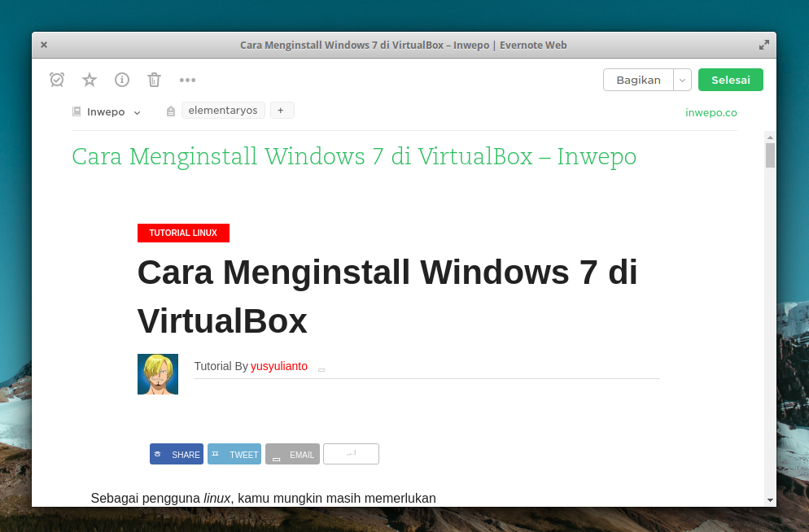809x532 pixels.
Task: Click the vertical scrollbar thumb
Action: (x=770, y=155)
